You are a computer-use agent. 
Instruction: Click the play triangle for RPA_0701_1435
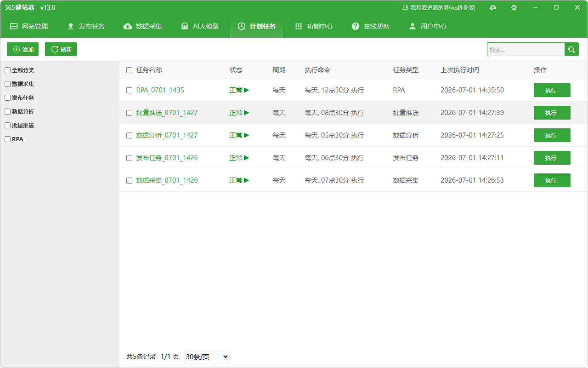(247, 90)
